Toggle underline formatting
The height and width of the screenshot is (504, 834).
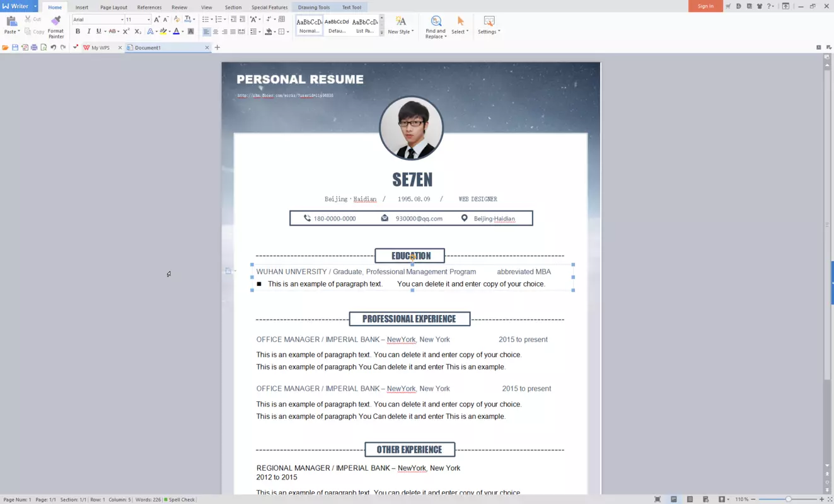coord(98,31)
